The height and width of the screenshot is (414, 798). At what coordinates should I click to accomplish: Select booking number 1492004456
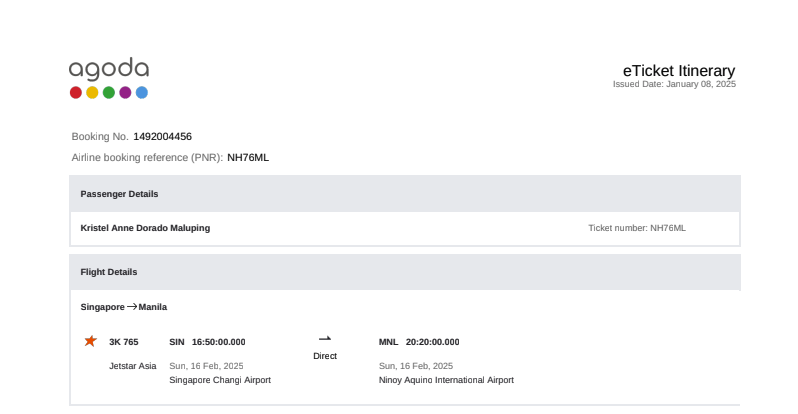[162, 136]
